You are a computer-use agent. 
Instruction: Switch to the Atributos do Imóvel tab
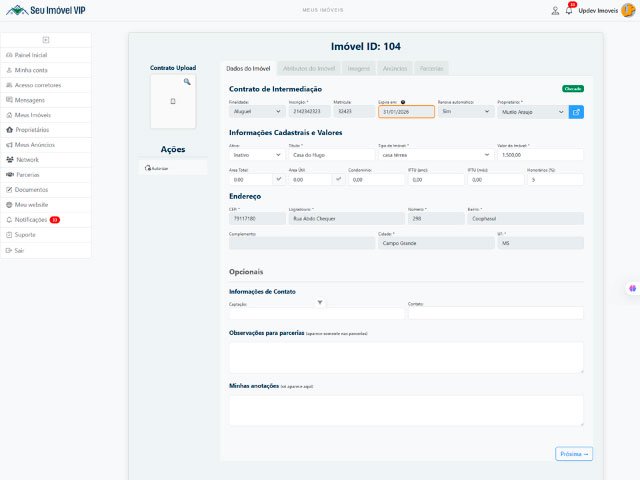310,68
